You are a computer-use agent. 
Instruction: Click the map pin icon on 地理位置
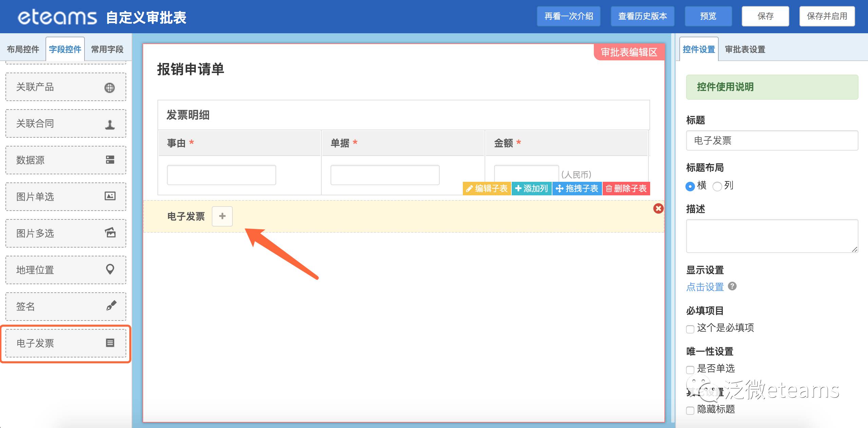click(110, 269)
